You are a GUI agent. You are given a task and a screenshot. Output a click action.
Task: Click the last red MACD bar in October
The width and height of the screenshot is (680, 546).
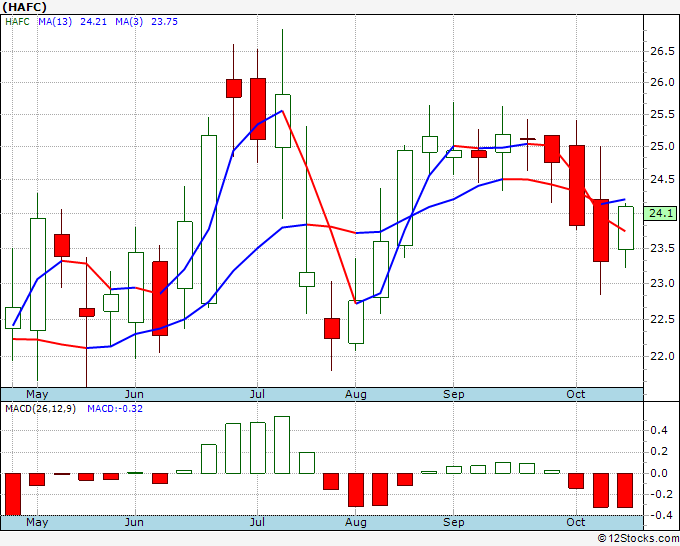point(625,490)
